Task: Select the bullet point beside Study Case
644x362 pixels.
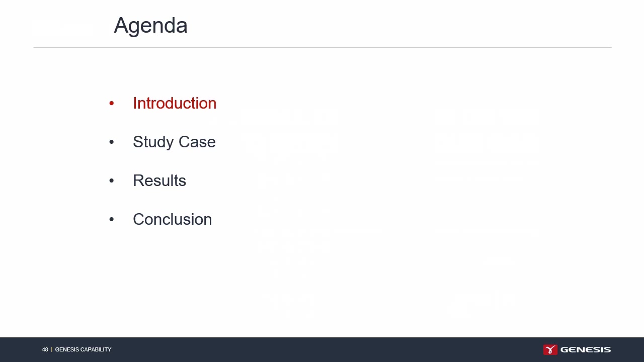Action: tap(112, 142)
